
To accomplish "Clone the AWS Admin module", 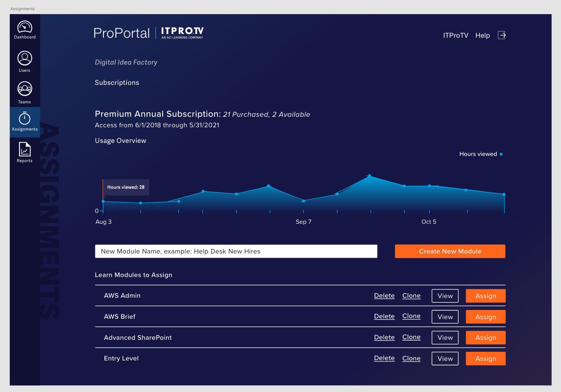I will (x=412, y=296).
